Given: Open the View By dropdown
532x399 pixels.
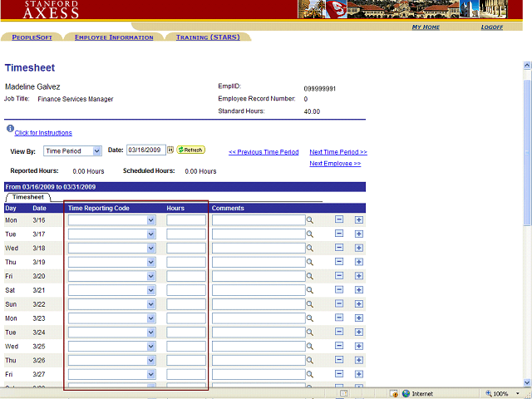Looking at the screenshot, I should coord(96,151).
